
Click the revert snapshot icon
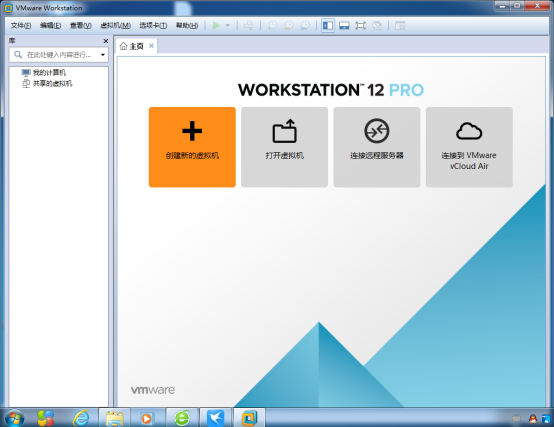289,25
